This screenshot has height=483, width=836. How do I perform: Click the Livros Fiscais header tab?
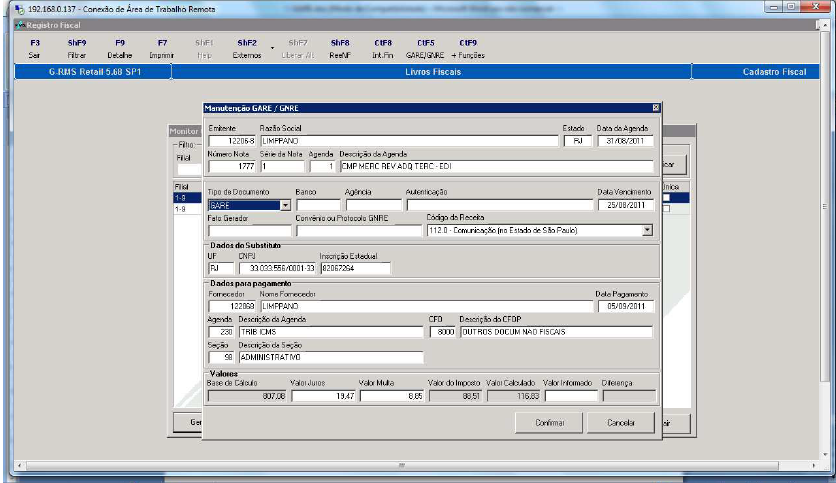tap(432, 72)
